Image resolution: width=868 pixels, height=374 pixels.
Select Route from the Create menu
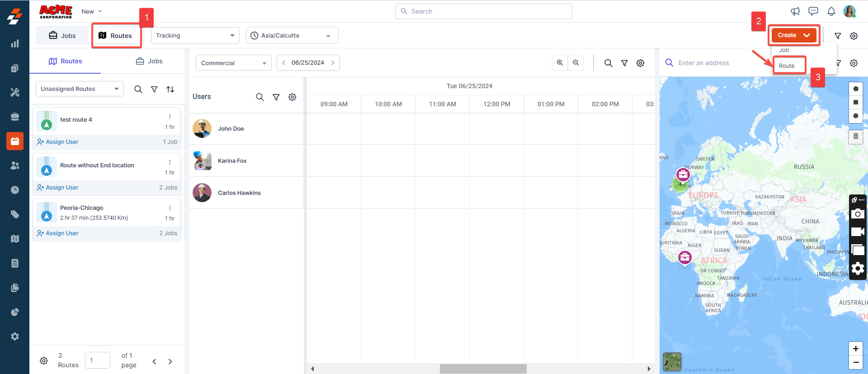point(787,66)
